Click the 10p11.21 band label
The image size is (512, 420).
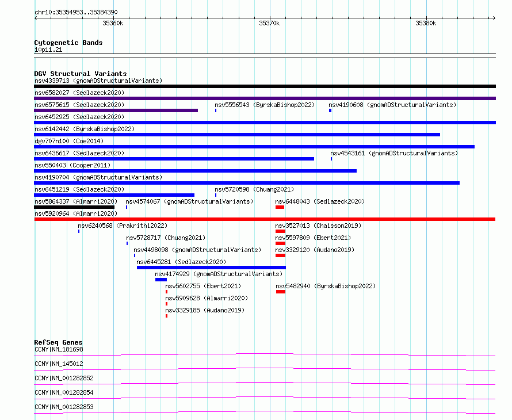48,49
